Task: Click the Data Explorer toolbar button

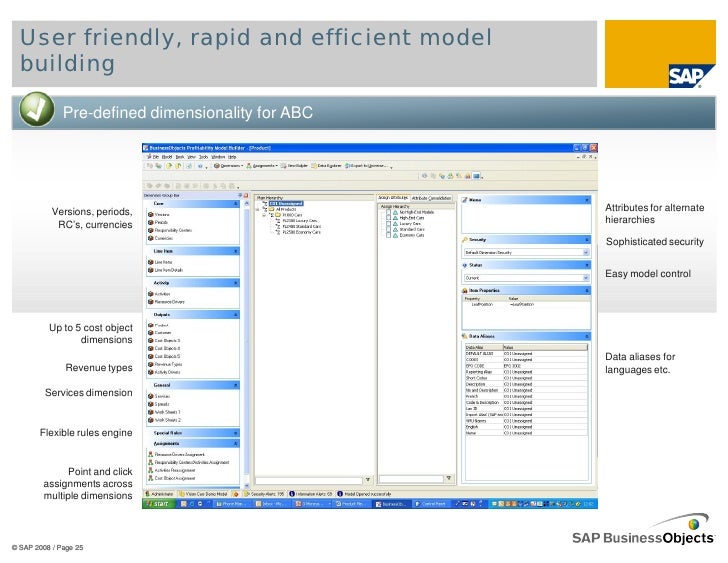Action: pos(326,166)
